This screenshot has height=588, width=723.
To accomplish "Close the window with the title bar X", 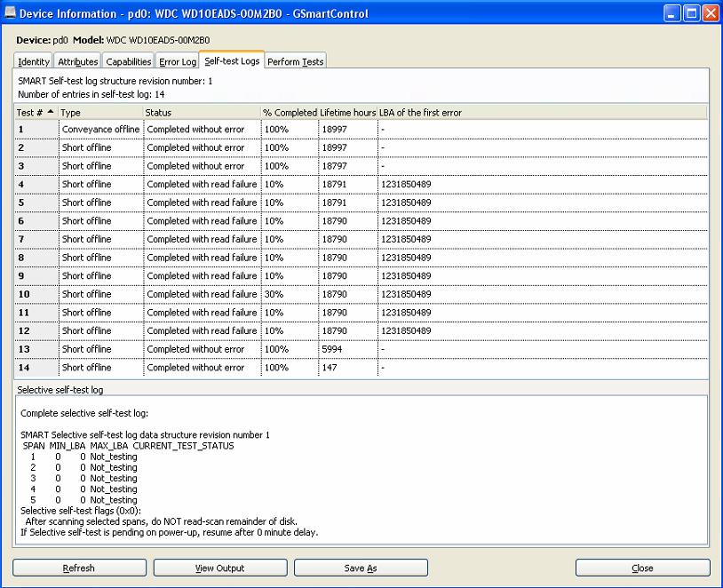I will pos(710,13).
